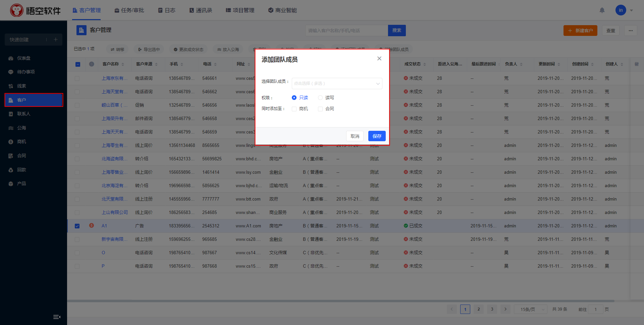The width and height of the screenshot is (644, 325).
Task: Click the 保存 save button
Action: [x=377, y=136]
